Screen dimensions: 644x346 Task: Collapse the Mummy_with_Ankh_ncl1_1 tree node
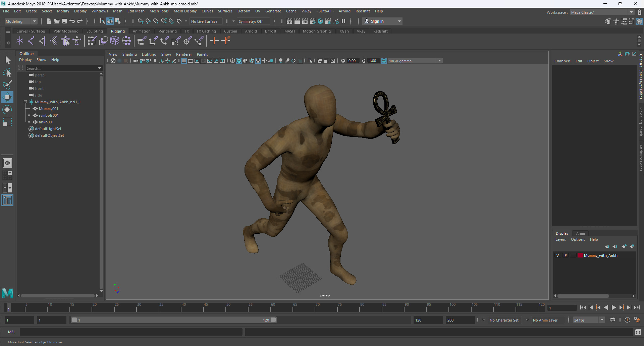point(25,102)
